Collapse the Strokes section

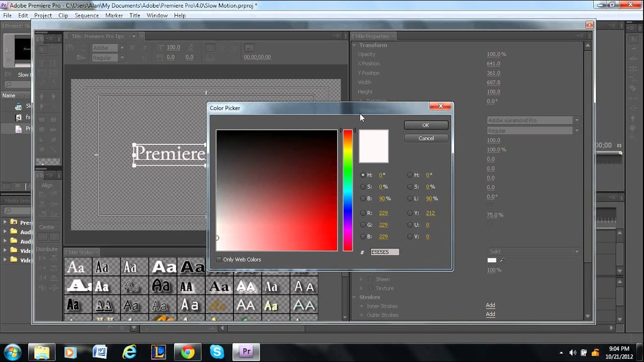[354, 297]
